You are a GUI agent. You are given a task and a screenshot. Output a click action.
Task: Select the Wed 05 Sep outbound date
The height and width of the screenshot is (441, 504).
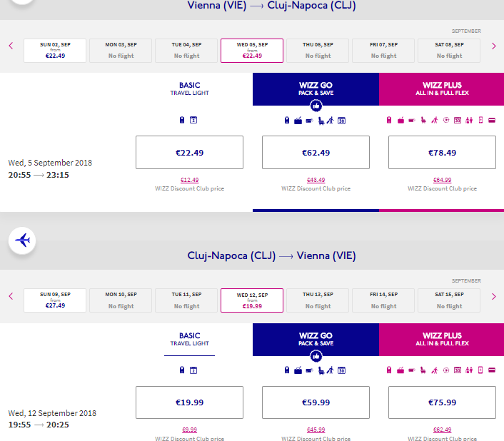252,51
